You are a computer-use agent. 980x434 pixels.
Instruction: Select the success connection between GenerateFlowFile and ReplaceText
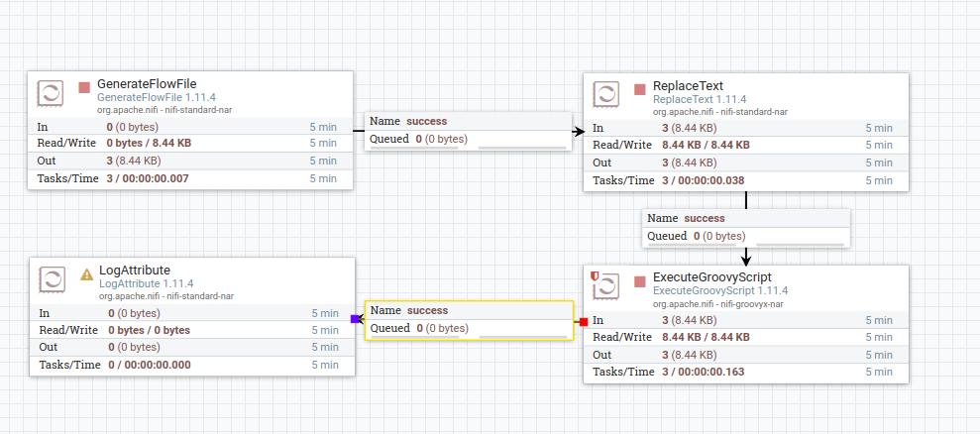[468, 131]
